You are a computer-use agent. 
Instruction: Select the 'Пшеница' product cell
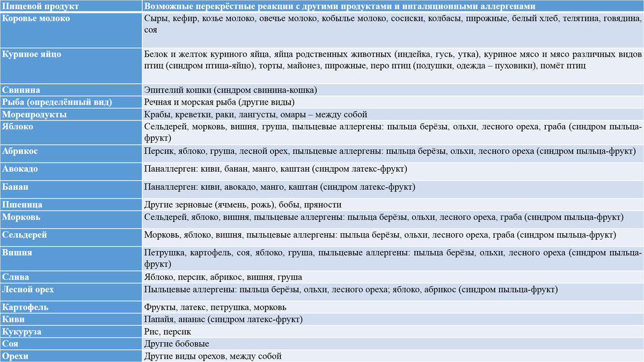(71, 205)
